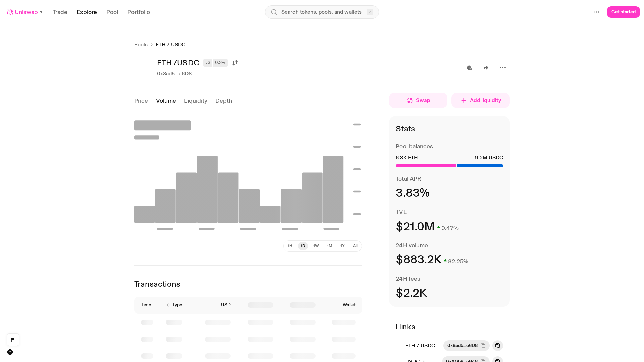Open the top-right more options ellipsis
This screenshot has height=362, width=644.
pos(596,12)
